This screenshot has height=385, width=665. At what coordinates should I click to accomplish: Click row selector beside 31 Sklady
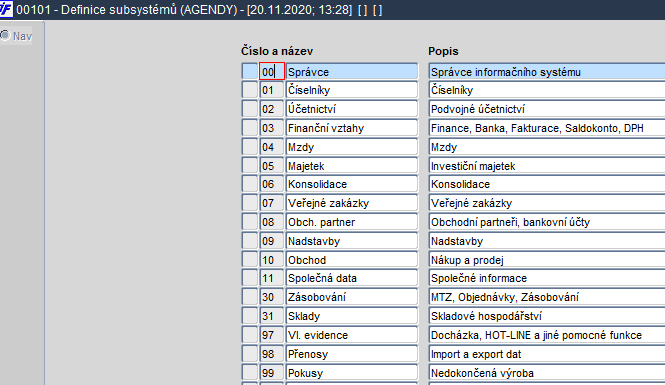tap(250, 315)
